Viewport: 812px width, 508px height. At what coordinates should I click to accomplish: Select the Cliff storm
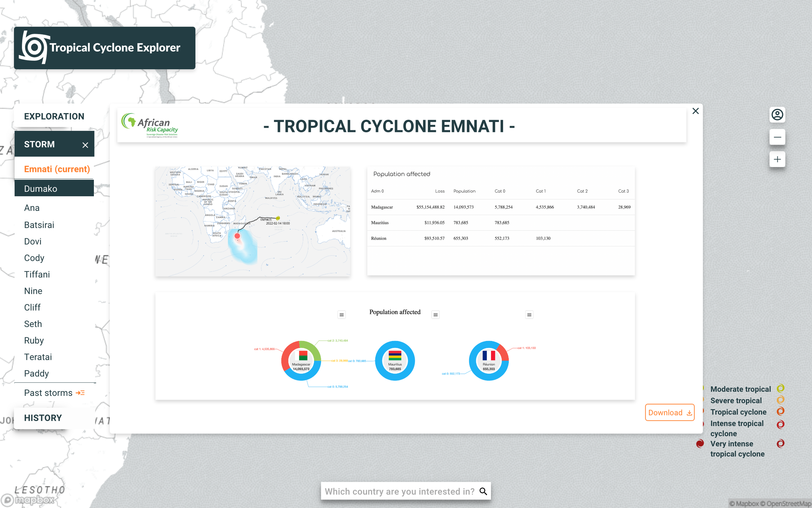click(x=32, y=307)
